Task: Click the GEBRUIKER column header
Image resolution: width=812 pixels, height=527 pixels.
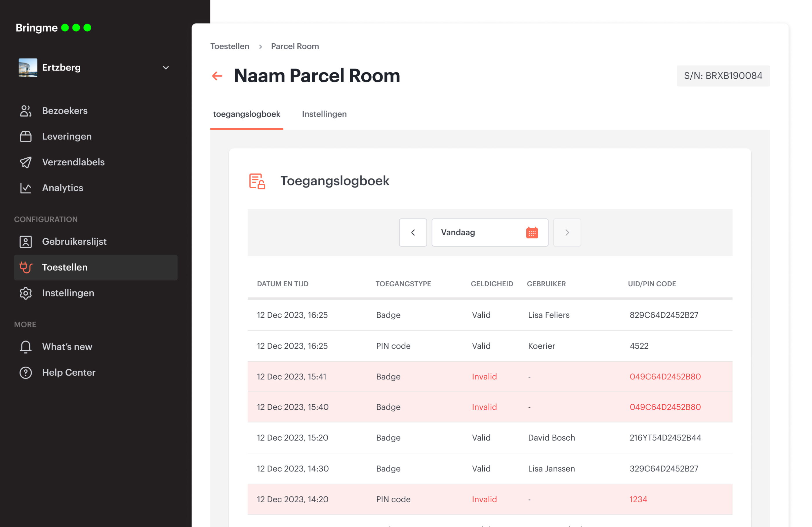Action: [x=546, y=284]
